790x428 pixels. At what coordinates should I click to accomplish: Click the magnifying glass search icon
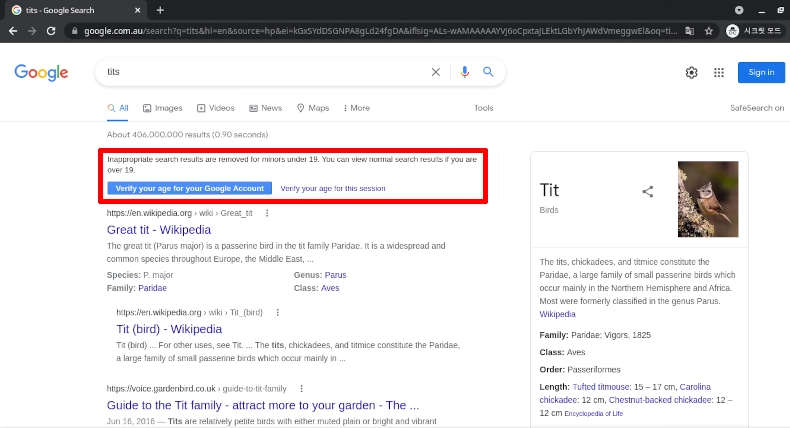point(488,72)
